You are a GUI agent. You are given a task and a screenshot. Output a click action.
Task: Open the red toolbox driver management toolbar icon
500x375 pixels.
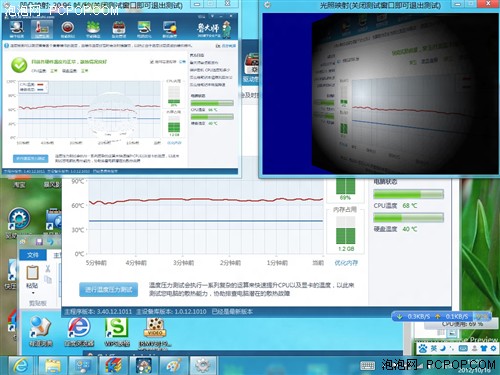coord(119,29)
